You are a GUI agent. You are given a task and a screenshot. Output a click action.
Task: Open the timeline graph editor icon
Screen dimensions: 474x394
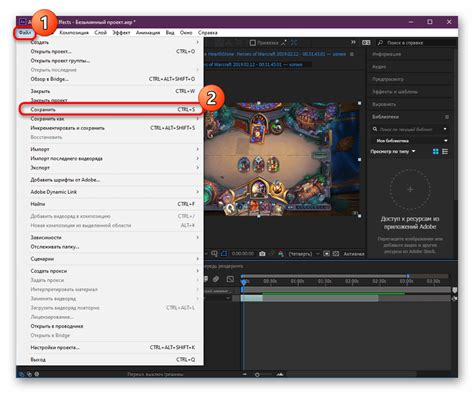click(x=230, y=279)
